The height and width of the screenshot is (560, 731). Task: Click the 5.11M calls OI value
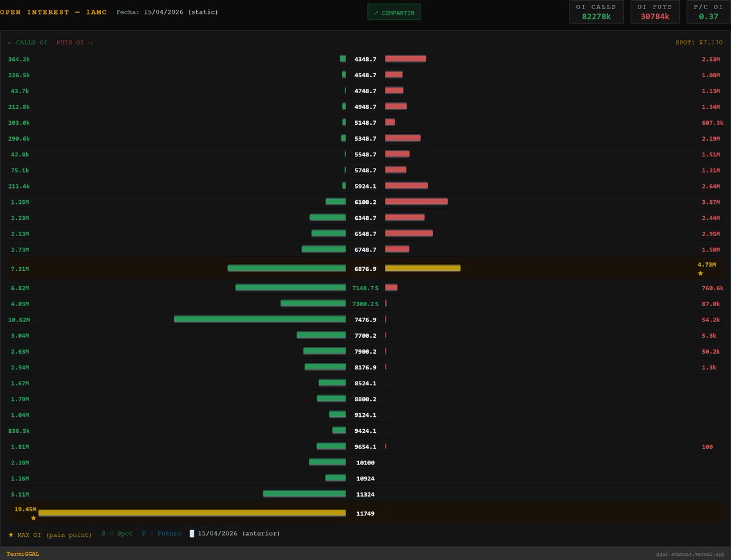(20, 494)
